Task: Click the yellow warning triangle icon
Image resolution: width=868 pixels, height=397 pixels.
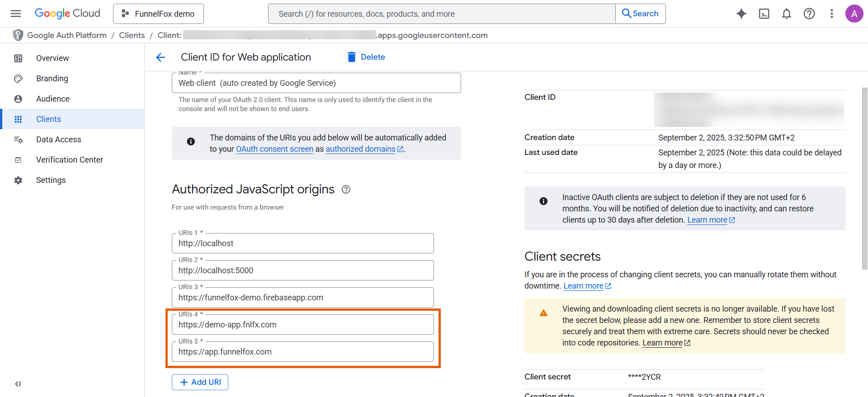Action: (543, 313)
